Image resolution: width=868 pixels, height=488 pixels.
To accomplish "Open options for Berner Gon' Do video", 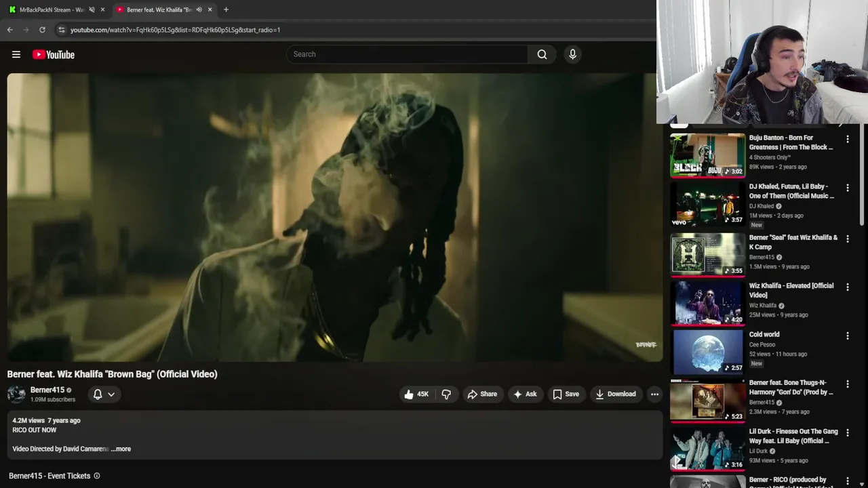I will (x=847, y=384).
